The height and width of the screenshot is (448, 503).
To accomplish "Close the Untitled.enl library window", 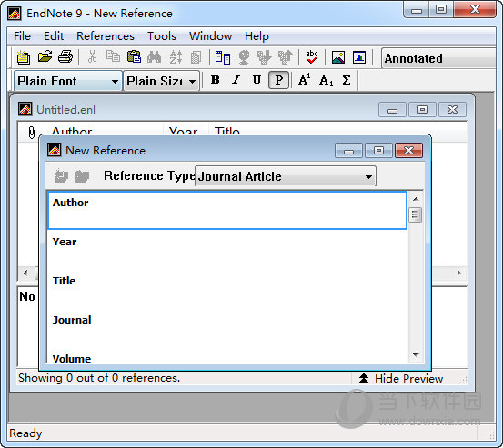I will click(452, 110).
